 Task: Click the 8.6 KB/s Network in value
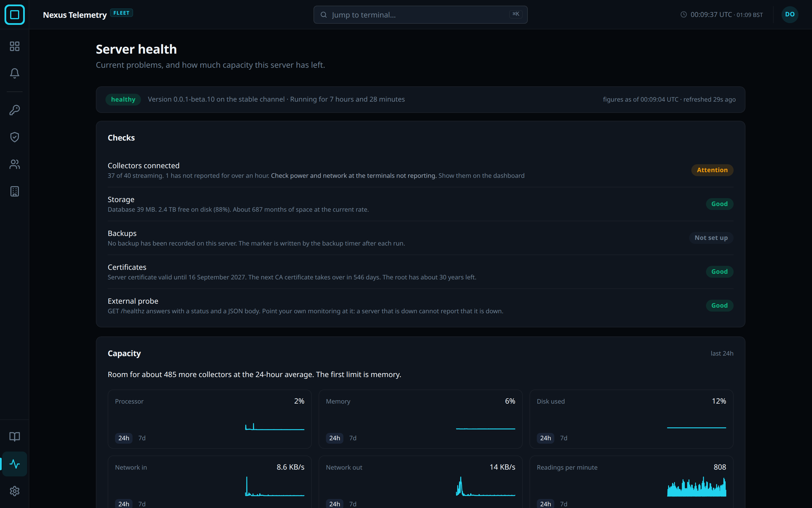coord(290,467)
